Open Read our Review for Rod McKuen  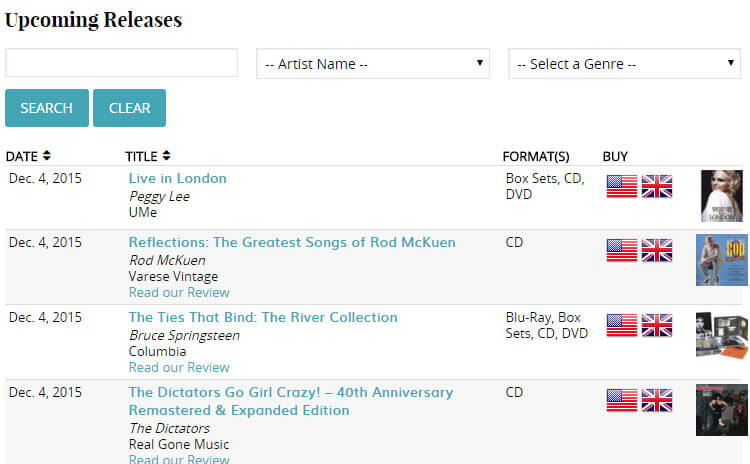coord(179,292)
